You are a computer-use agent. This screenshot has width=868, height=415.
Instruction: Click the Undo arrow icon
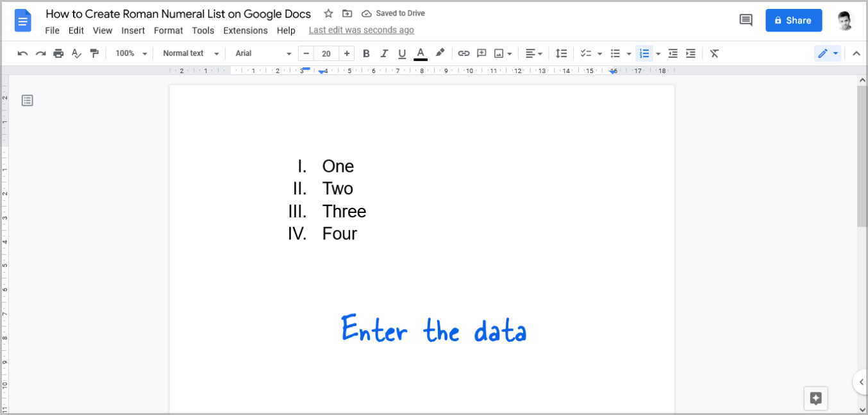click(x=22, y=53)
